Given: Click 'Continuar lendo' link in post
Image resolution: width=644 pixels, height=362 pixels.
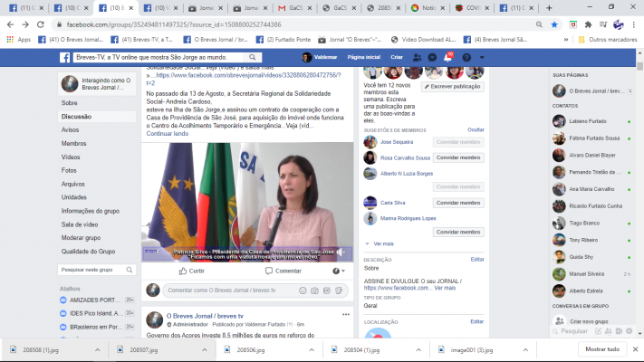Looking at the screenshot, I should point(168,133).
